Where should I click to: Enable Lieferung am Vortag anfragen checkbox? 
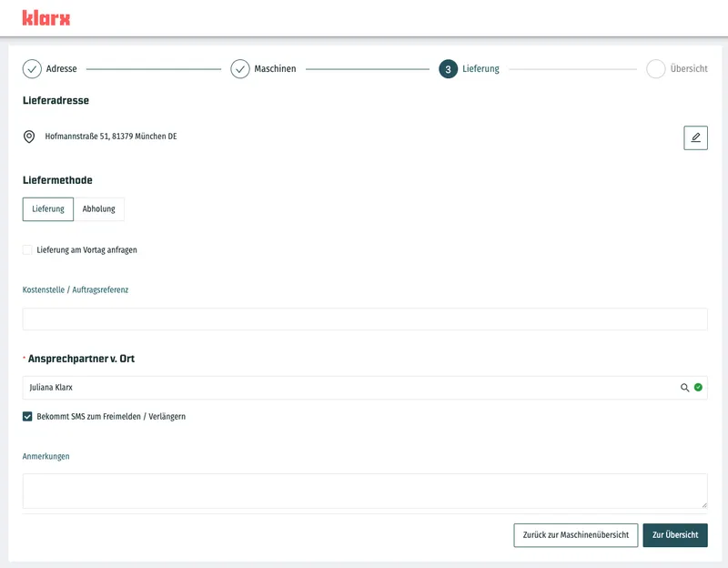pyautogui.click(x=27, y=249)
